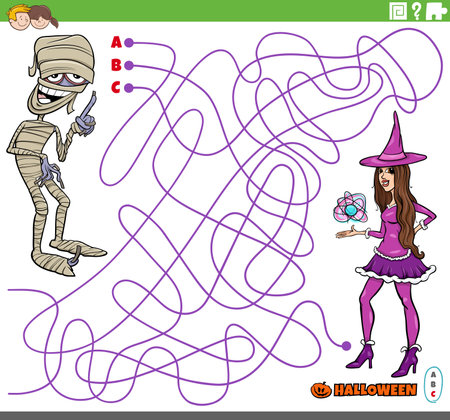Screen dimensions: 450x420
Task: Click the purple dot beside letter C
Action: [x=129, y=88]
